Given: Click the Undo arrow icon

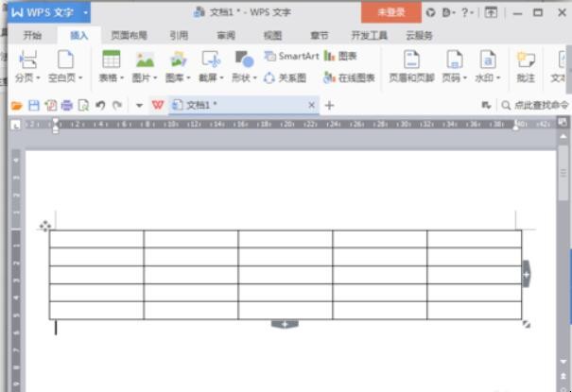Looking at the screenshot, I should (100, 106).
